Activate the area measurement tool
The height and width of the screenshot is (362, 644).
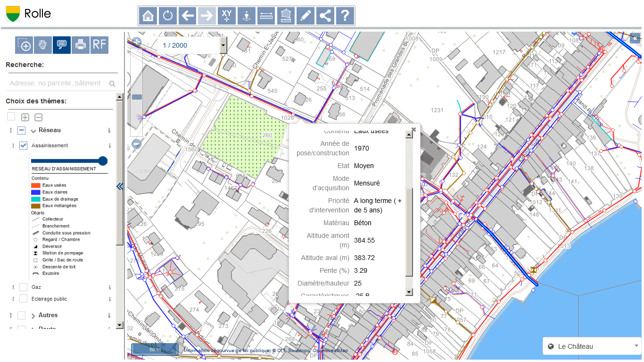pyautogui.click(x=286, y=16)
